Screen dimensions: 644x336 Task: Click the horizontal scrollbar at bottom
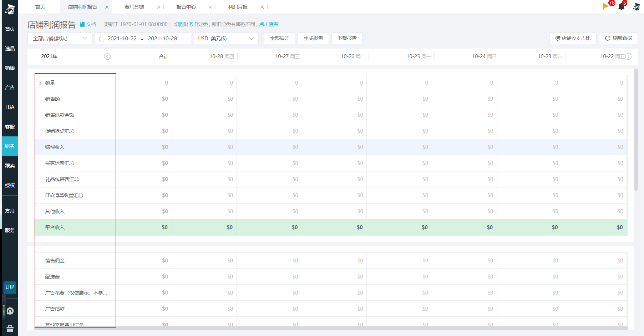331,328
